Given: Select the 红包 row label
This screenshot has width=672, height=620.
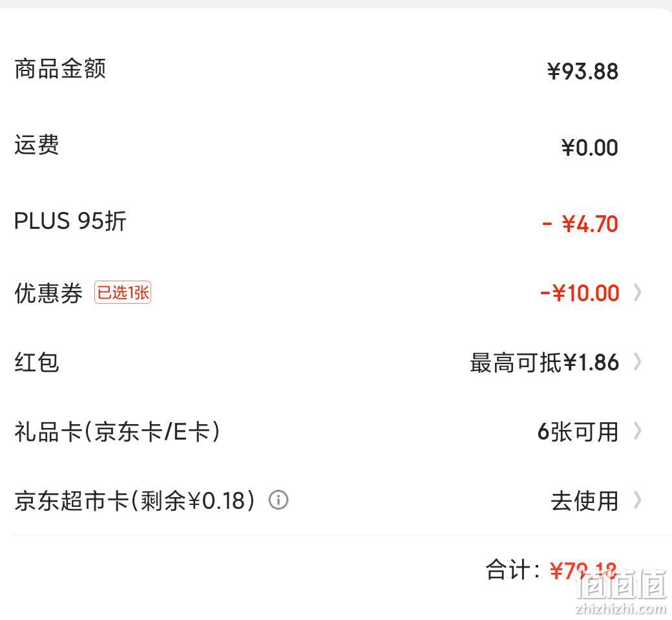Looking at the screenshot, I should (36, 362).
